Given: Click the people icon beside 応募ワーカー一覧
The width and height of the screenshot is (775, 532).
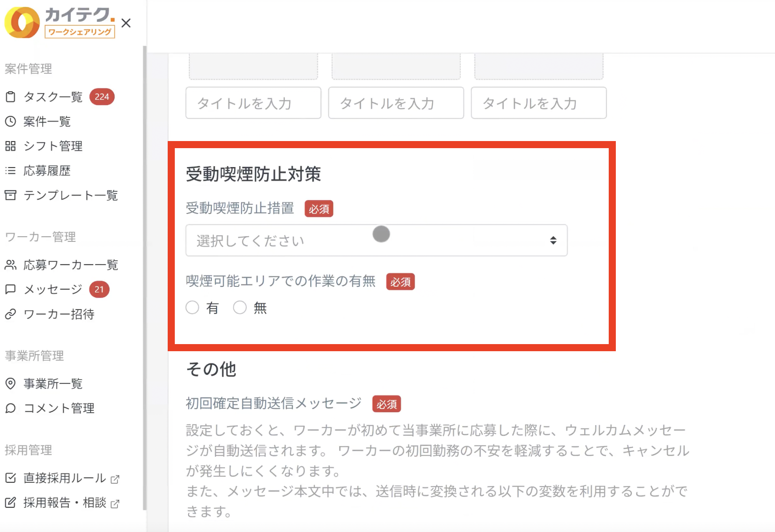Looking at the screenshot, I should click(x=10, y=265).
